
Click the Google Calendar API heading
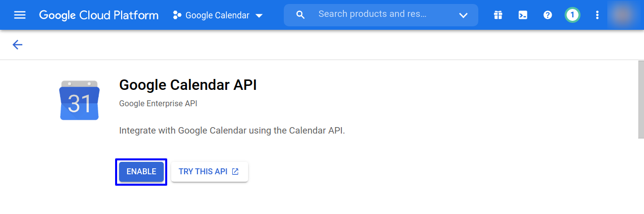tap(188, 85)
